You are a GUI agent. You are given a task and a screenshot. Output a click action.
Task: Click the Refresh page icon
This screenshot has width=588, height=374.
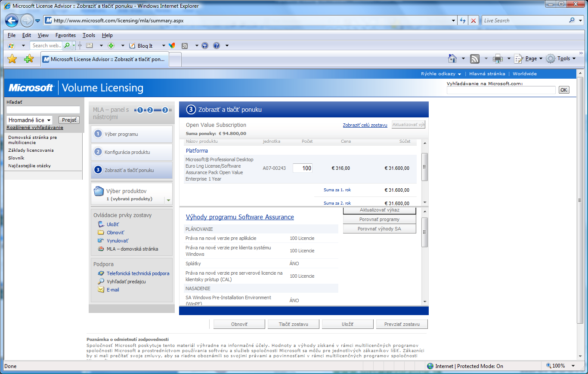click(x=463, y=21)
